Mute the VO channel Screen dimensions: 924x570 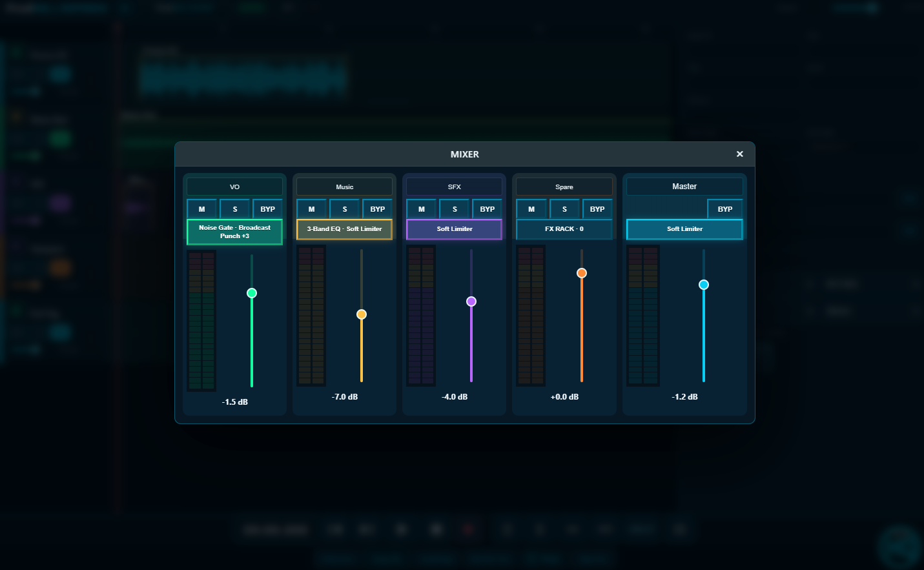coord(202,209)
